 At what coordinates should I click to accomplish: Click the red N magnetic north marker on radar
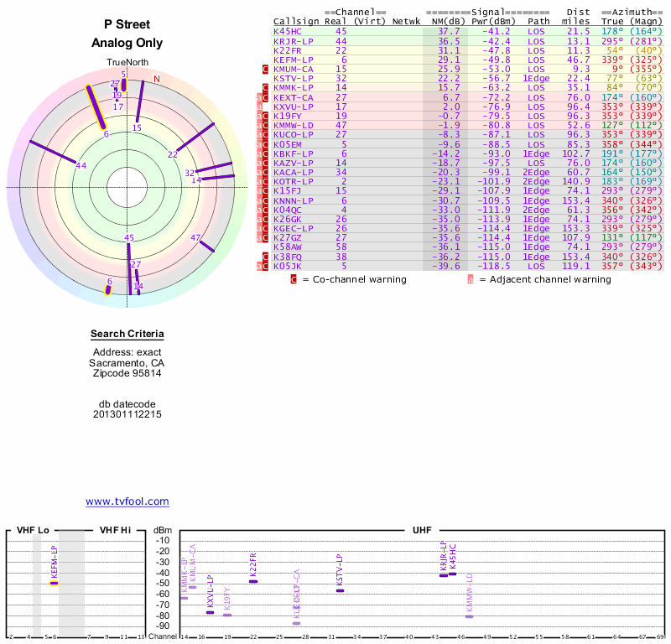pos(156,80)
